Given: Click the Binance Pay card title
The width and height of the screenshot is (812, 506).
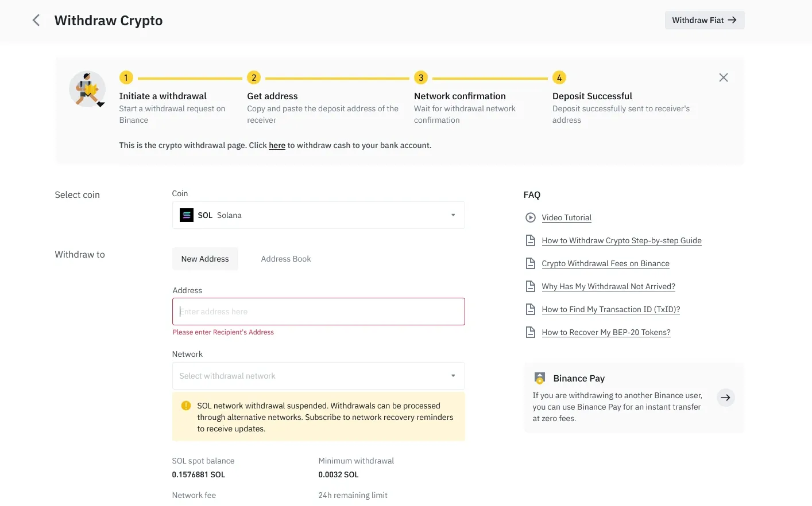Looking at the screenshot, I should [579, 379].
